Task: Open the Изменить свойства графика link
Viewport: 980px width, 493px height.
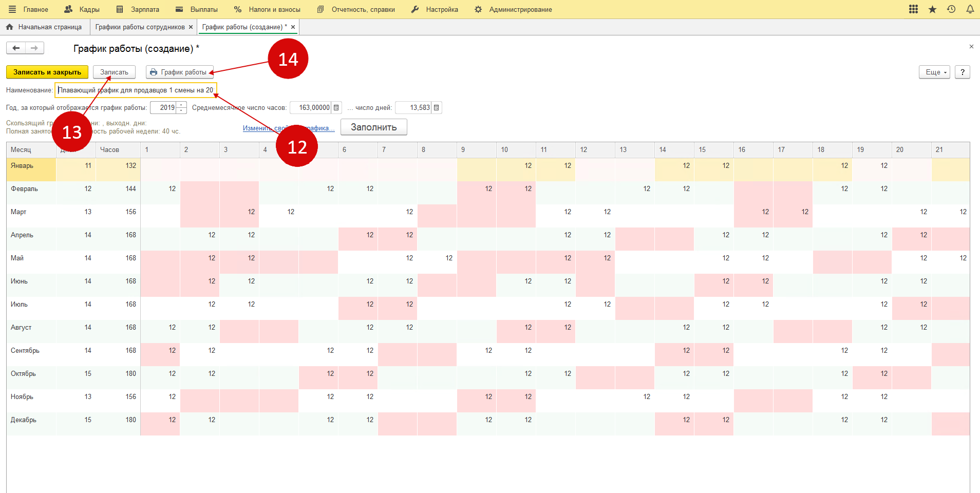Action: click(289, 128)
